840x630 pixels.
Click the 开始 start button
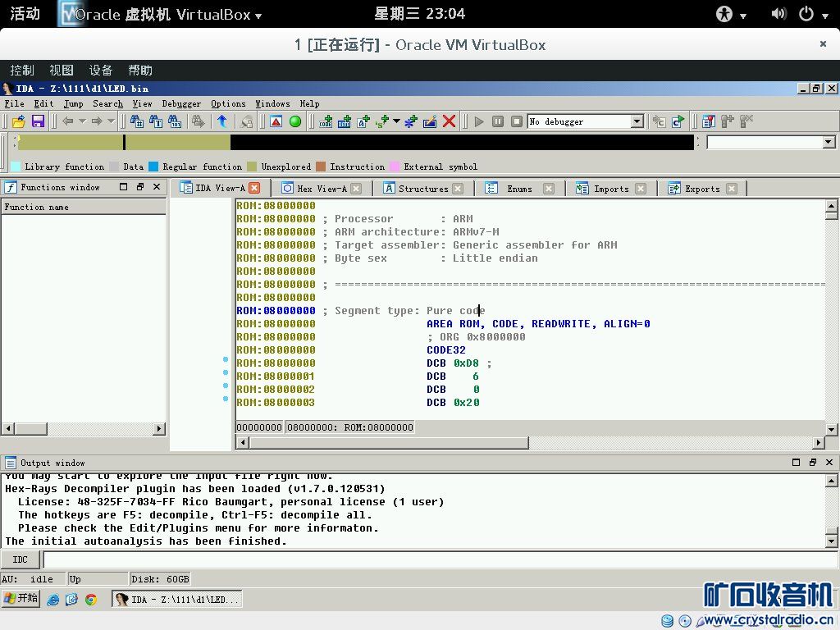[21, 598]
